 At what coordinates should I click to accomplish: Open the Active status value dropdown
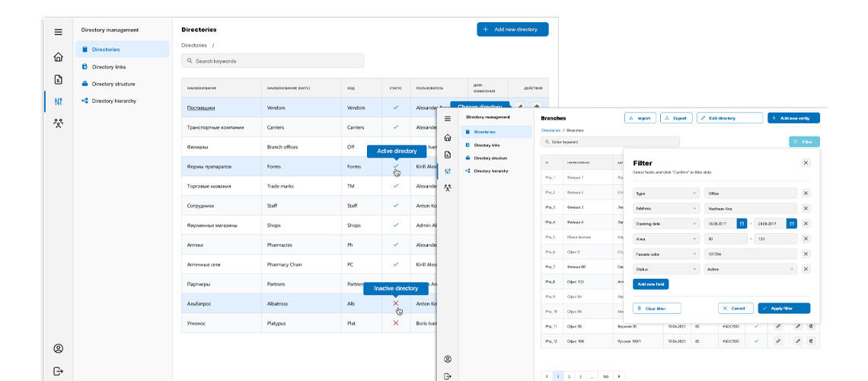[x=750, y=268]
